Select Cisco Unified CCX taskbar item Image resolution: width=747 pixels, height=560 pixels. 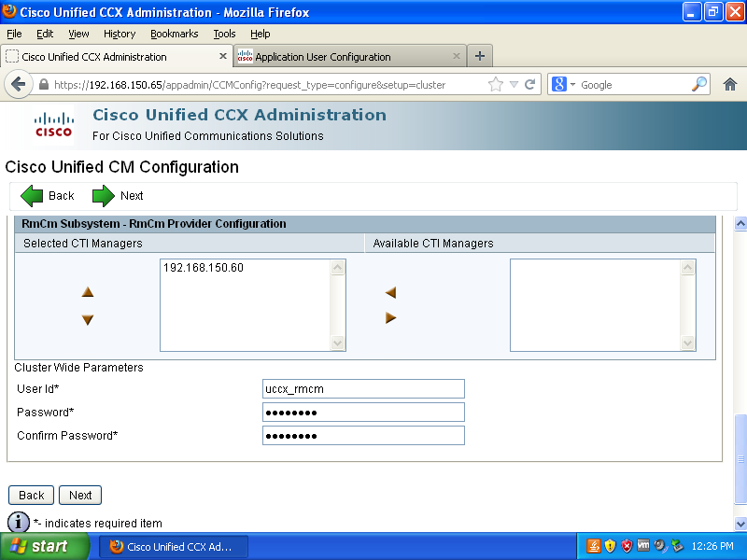tap(174, 546)
